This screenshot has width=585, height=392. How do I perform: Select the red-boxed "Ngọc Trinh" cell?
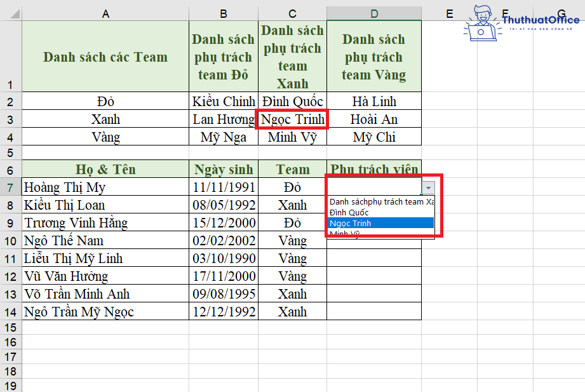coord(292,119)
